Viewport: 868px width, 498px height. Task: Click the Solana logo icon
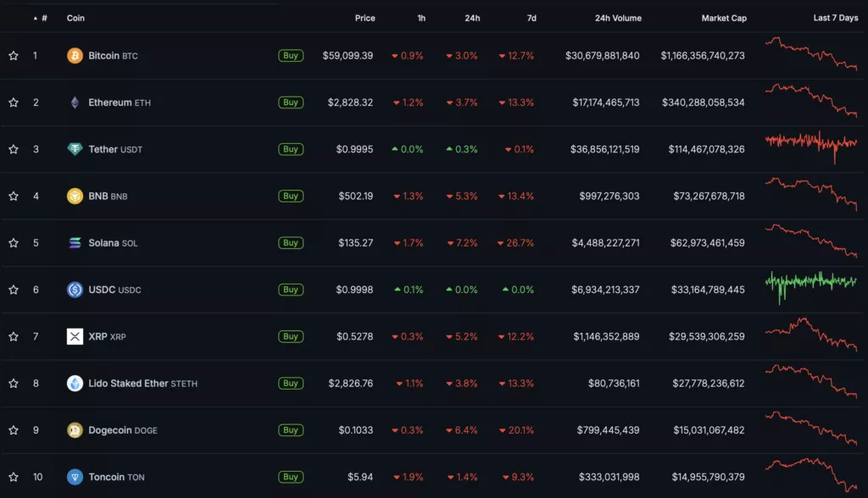coord(75,243)
